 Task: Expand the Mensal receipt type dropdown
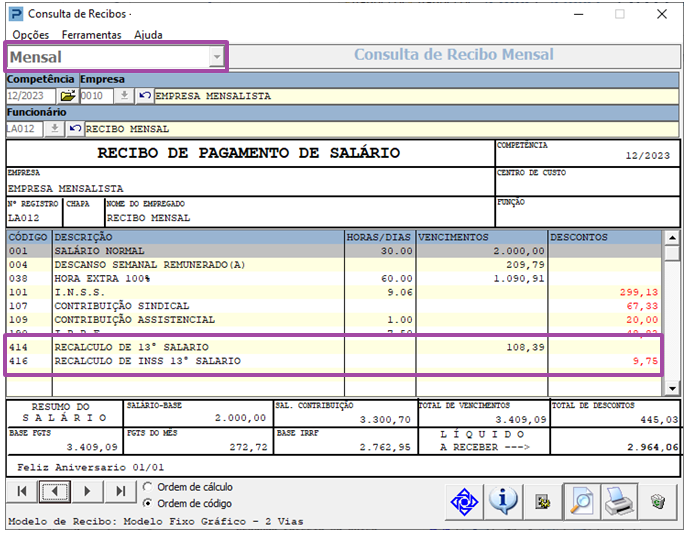(x=216, y=57)
